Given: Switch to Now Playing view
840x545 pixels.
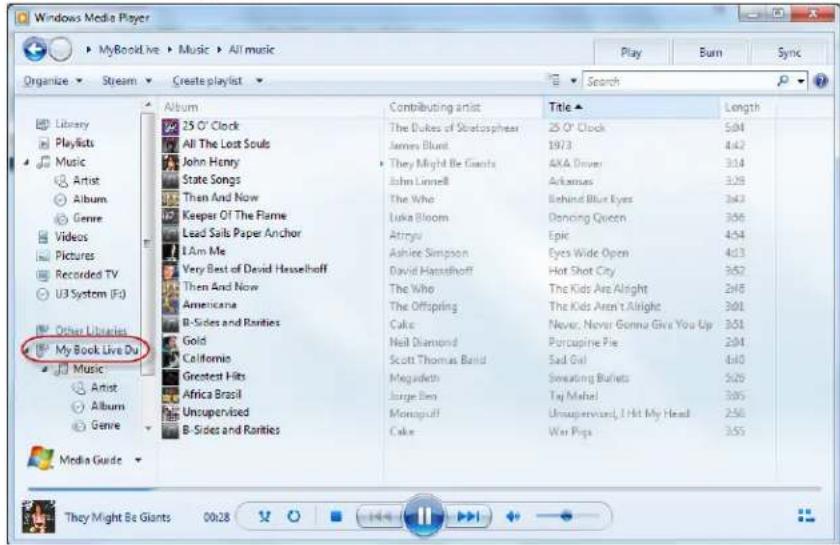Looking at the screenshot, I should pos(806,516).
